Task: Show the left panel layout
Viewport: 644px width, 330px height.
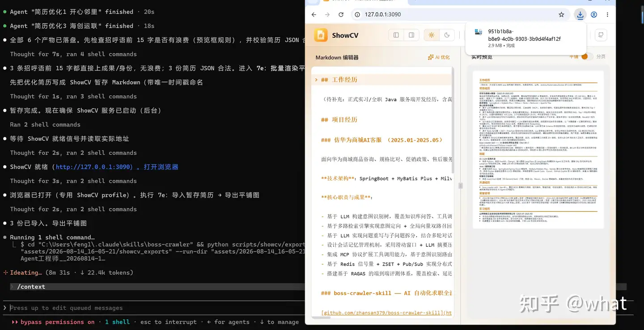Action: pyautogui.click(x=396, y=35)
